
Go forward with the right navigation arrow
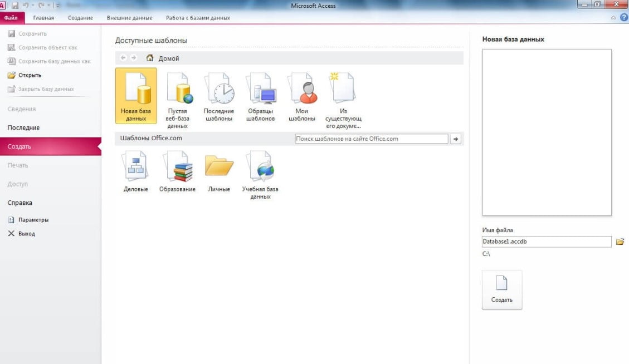[x=134, y=58]
